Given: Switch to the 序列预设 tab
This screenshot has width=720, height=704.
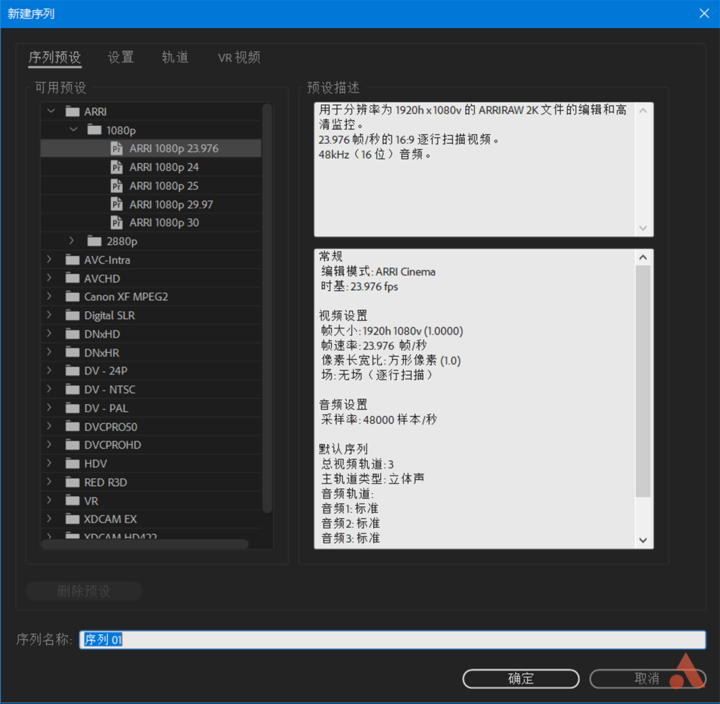Looking at the screenshot, I should 55,57.
